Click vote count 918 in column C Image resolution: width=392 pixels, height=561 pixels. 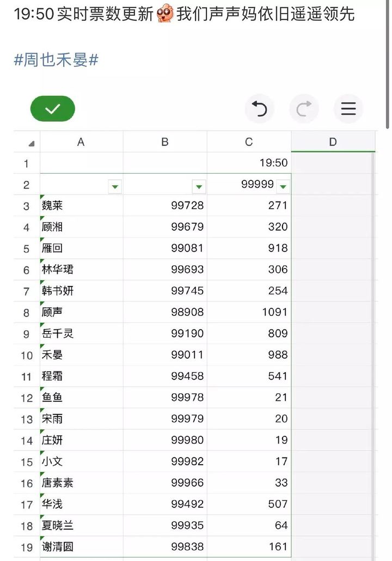coord(278,248)
